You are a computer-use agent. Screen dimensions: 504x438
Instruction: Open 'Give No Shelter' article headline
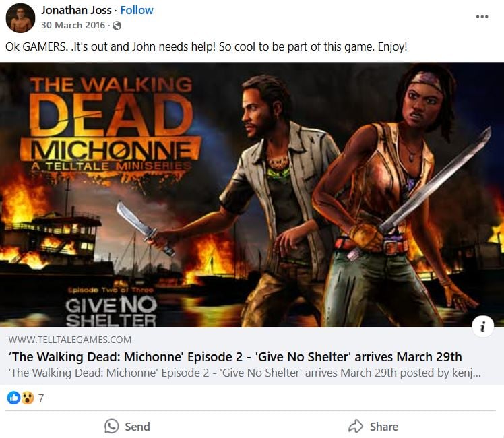click(x=235, y=356)
